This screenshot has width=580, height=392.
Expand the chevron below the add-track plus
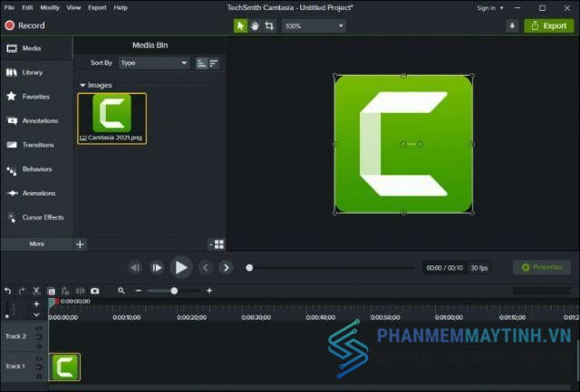[36, 315]
